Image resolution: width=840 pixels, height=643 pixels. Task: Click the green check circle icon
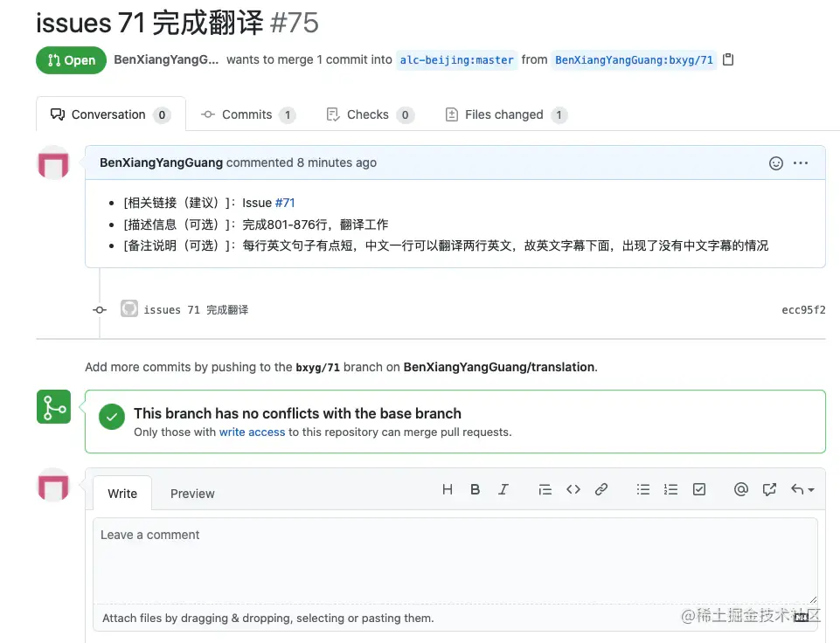click(111, 417)
